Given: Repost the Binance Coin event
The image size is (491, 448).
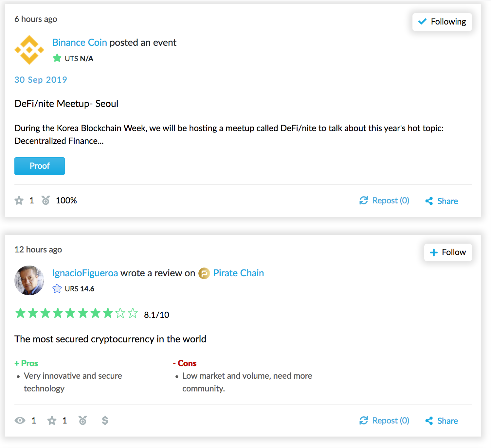Looking at the screenshot, I should 384,200.
